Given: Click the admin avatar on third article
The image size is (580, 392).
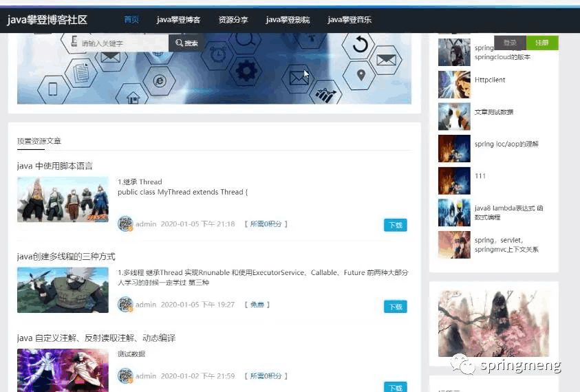Looking at the screenshot, I should pos(125,375).
